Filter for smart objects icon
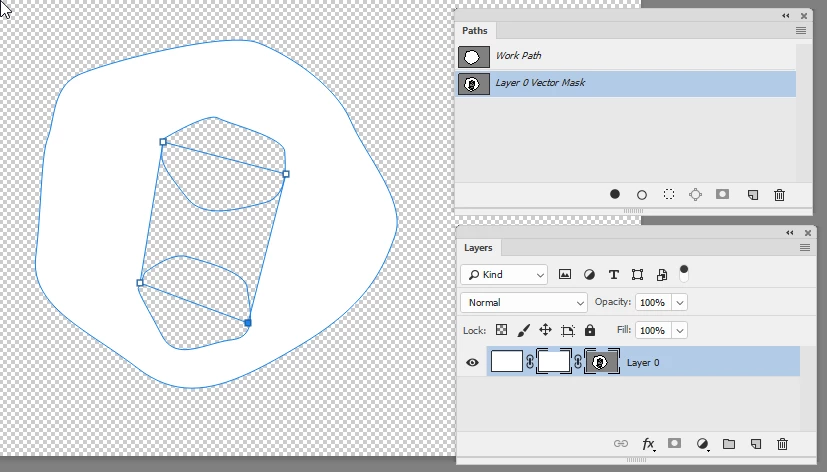 [x=662, y=275]
